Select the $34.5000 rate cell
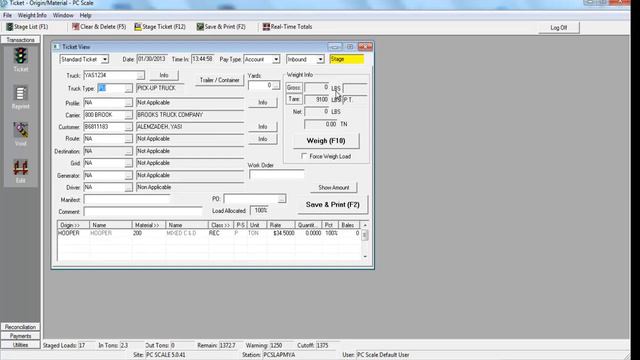The height and width of the screenshot is (360, 640). (281, 233)
